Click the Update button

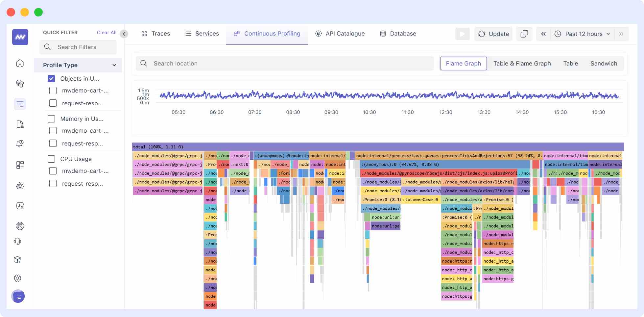[x=493, y=34]
